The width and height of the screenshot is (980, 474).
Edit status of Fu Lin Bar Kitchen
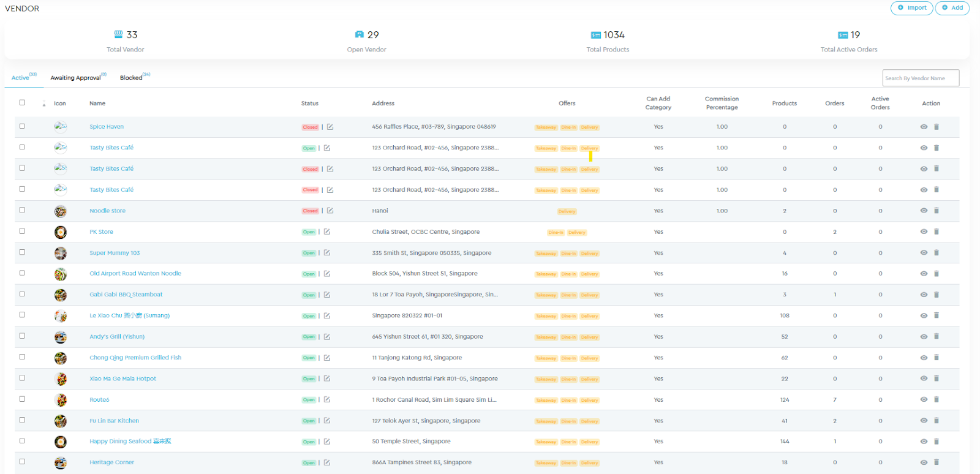[x=327, y=421]
